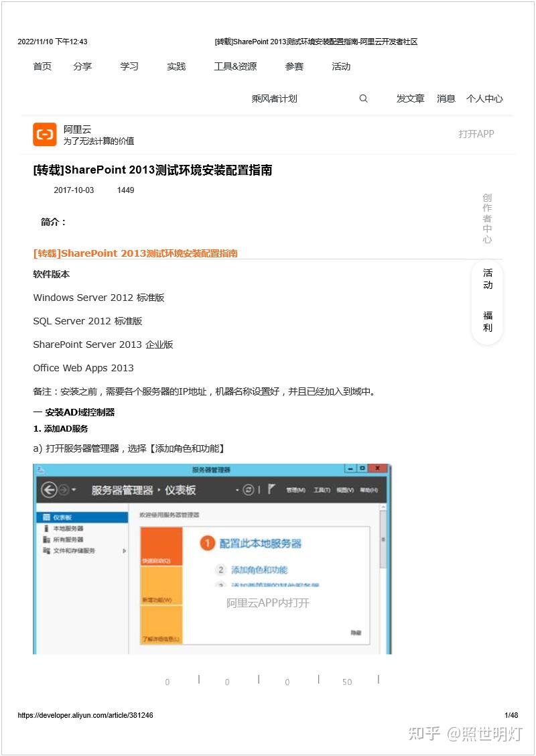
Task: Click the date 2017-10-03
Action: pos(74,190)
